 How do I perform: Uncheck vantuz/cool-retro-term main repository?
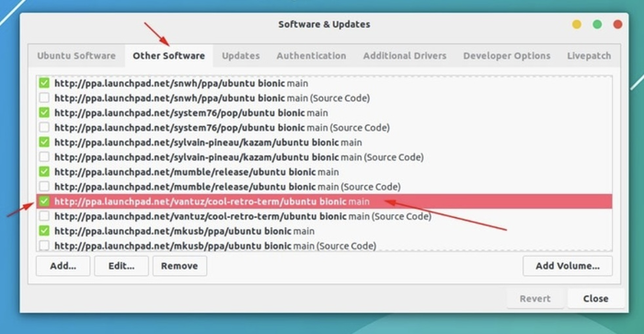point(44,202)
